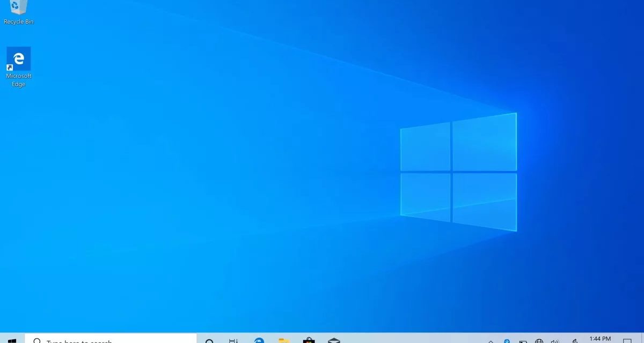Open Windows Ink Workspace pen icon
This screenshot has height=343, width=644.
pos(575,341)
